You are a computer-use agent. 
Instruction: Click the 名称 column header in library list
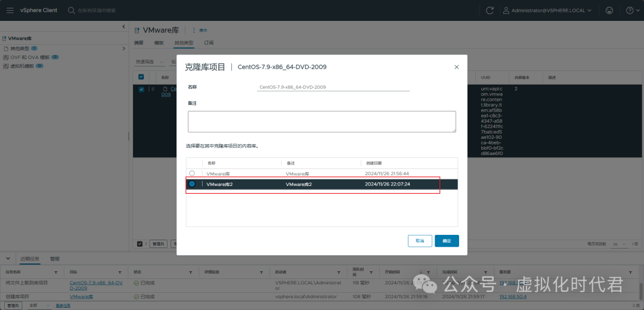[212, 163]
